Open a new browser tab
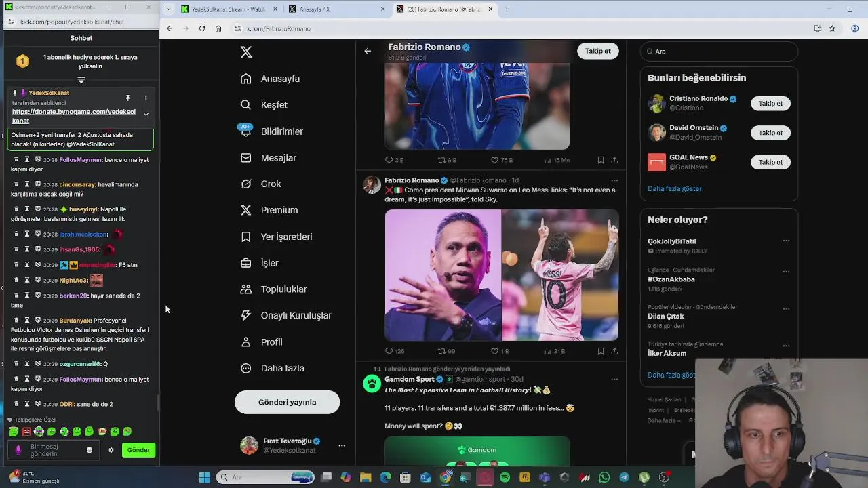868x488 pixels. (x=507, y=9)
